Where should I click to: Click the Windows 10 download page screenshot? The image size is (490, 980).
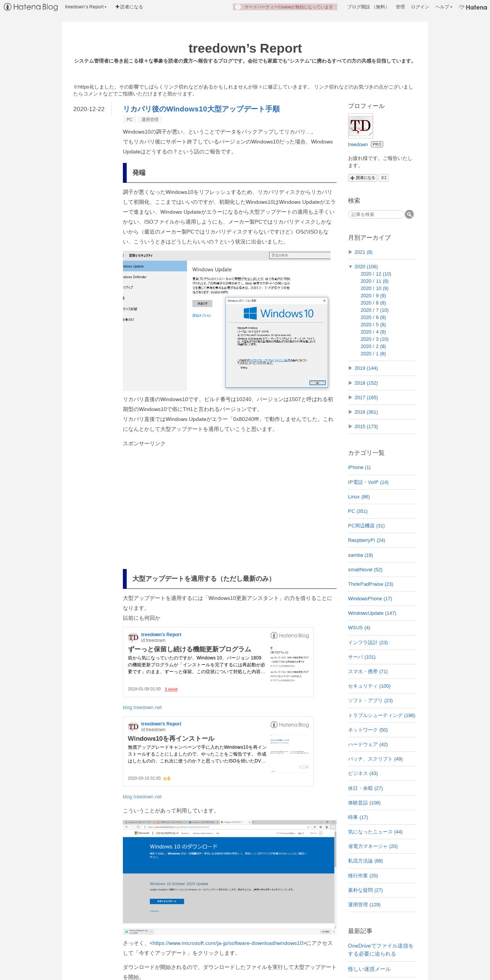point(230,877)
